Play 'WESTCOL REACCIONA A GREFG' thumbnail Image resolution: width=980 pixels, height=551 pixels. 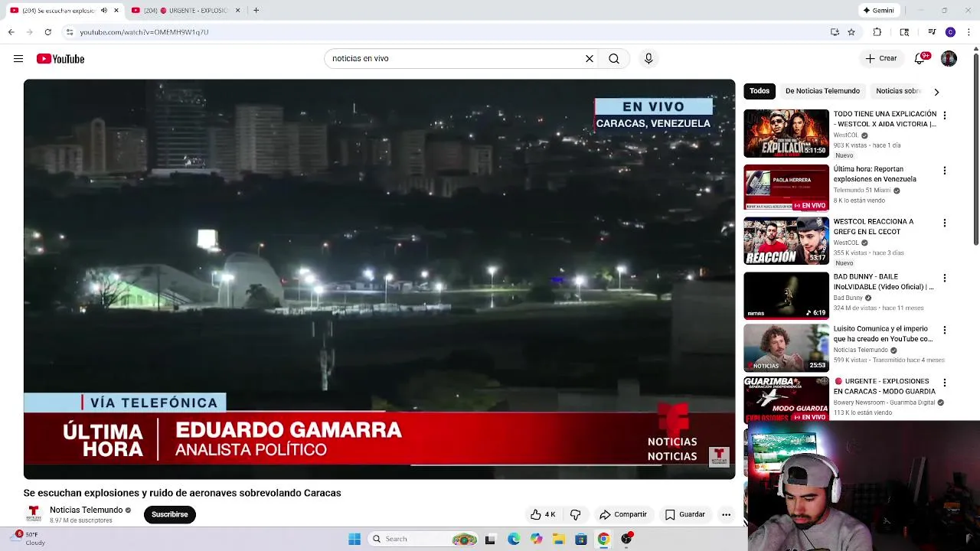pos(786,241)
